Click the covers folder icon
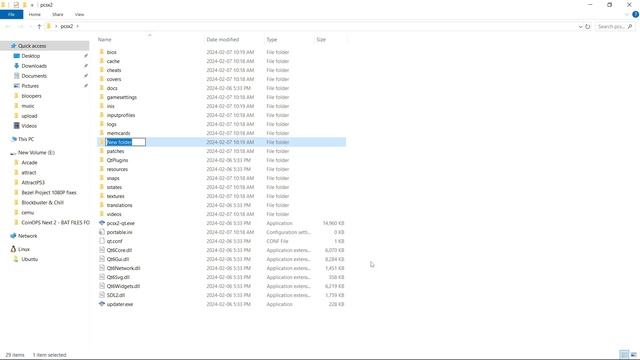Image resolution: width=640 pixels, height=360 pixels. pyautogui.click(x=102, y=79)
